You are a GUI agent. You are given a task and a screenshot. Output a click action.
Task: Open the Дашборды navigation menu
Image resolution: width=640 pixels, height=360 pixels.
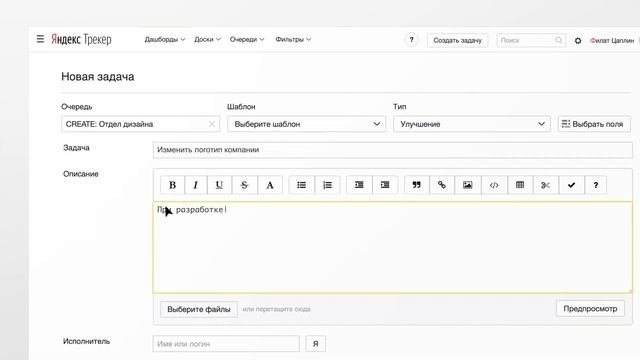165,39
